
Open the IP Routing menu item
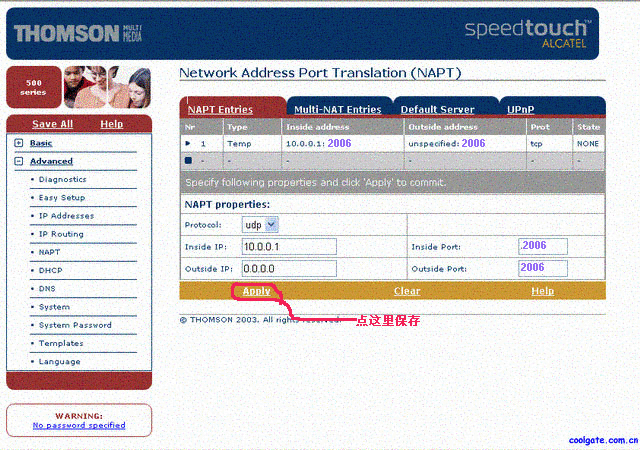point(61,234)
